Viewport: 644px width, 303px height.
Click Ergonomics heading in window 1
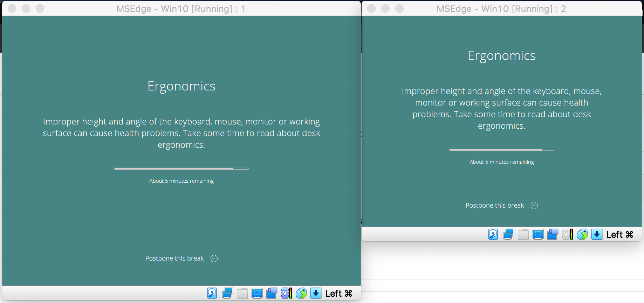[181, 86]
